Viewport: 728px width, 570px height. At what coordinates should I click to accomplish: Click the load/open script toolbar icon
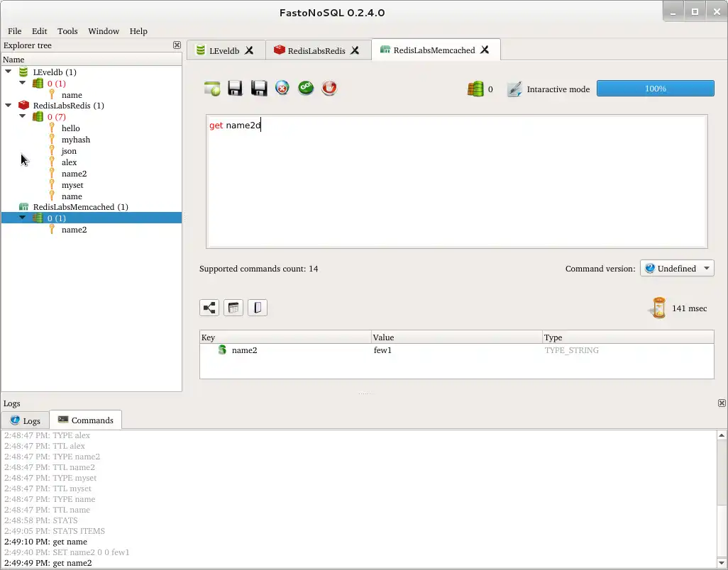click(x=212, y=88)
